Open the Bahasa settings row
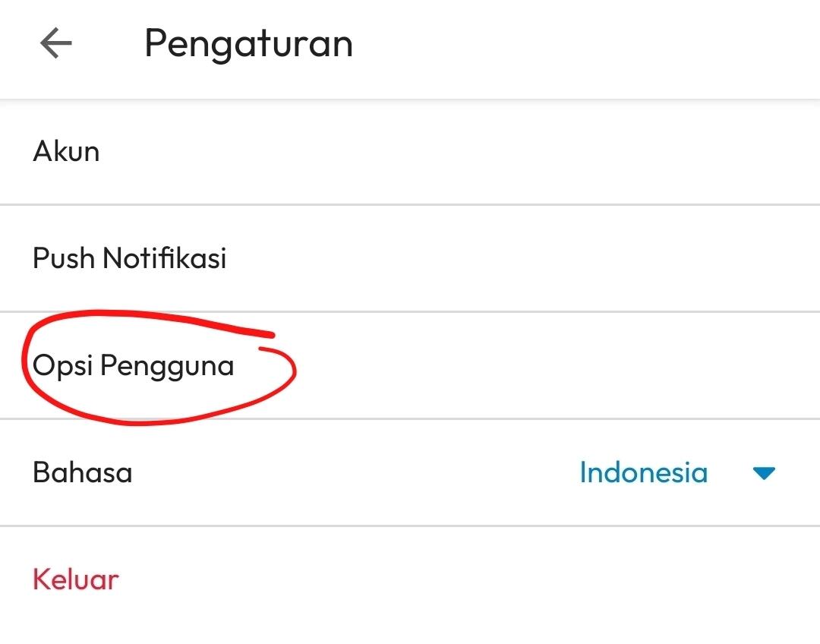Screen dimensions: 820x644 point(82,472)
